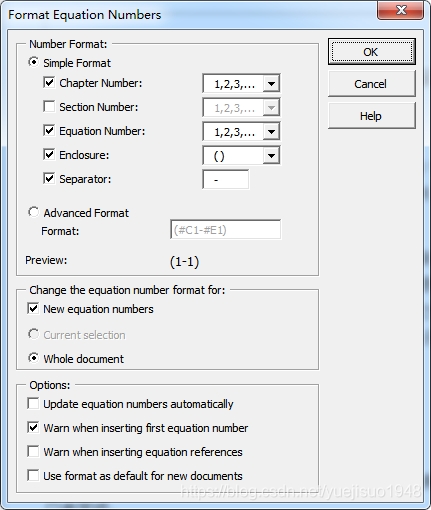Expand the Equation Number format dropdown

point(241,131)
